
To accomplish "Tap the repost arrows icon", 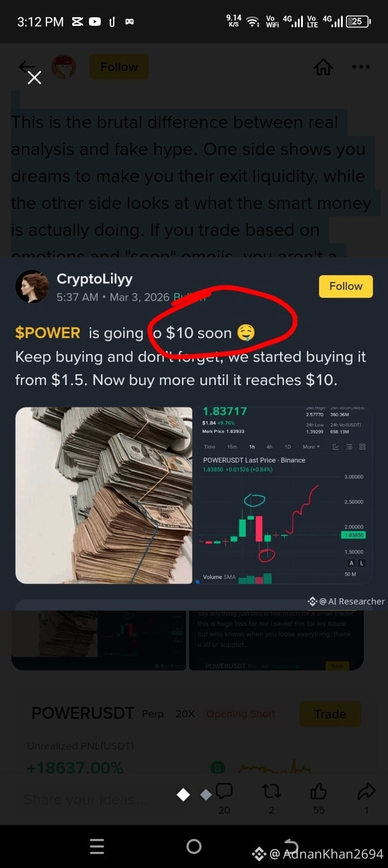I will [x=271, y=791].
